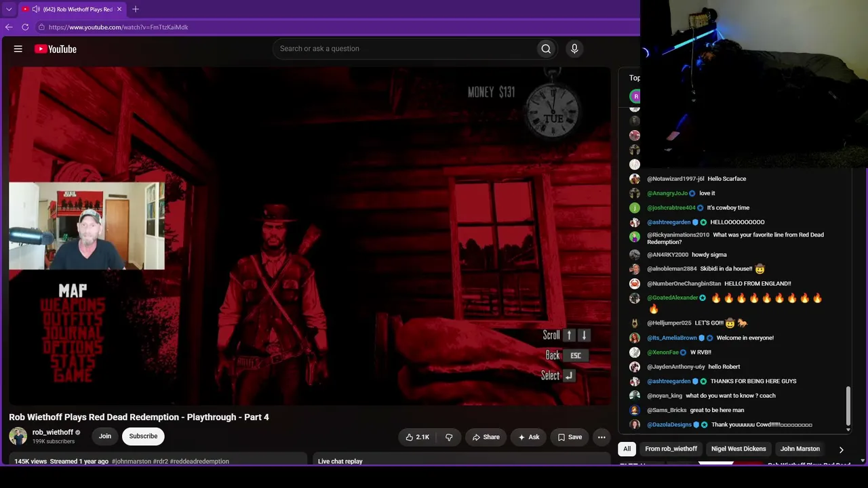Open a new browser tab

136,9
